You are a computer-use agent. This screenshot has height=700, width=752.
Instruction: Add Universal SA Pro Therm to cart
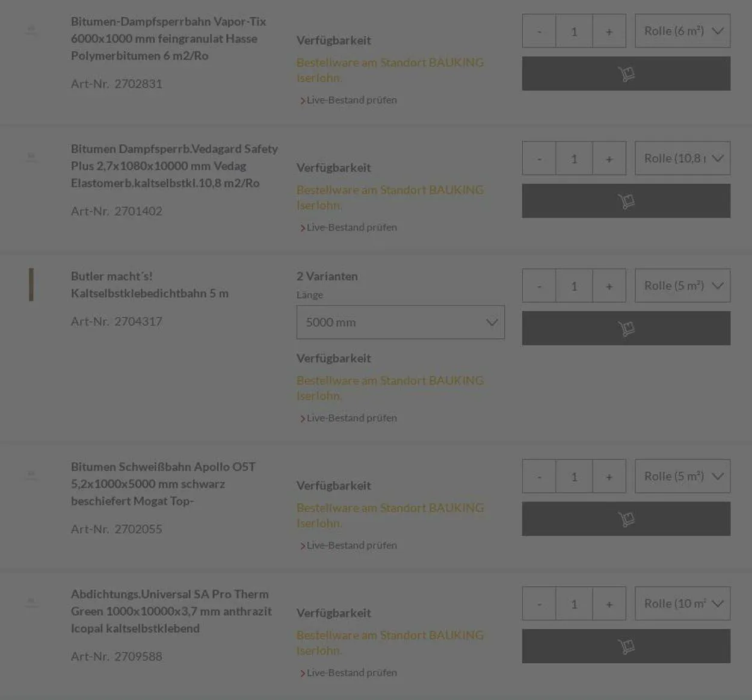626,646
